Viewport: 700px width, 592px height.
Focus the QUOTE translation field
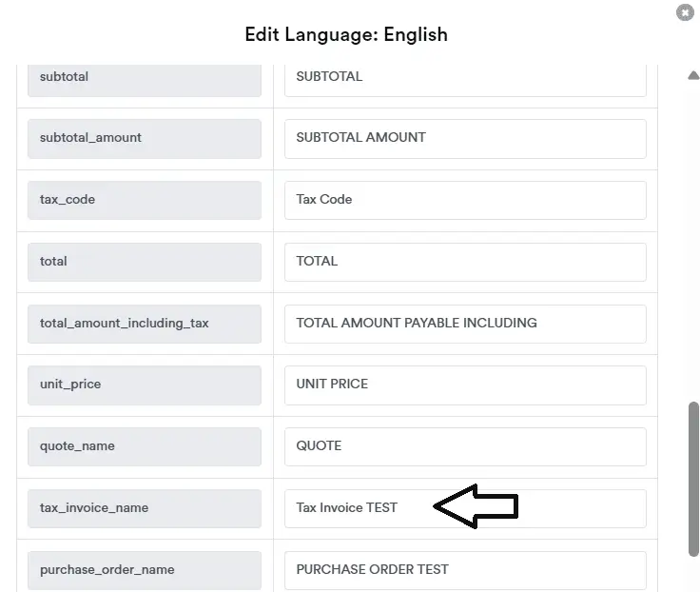tap(464, 446)
